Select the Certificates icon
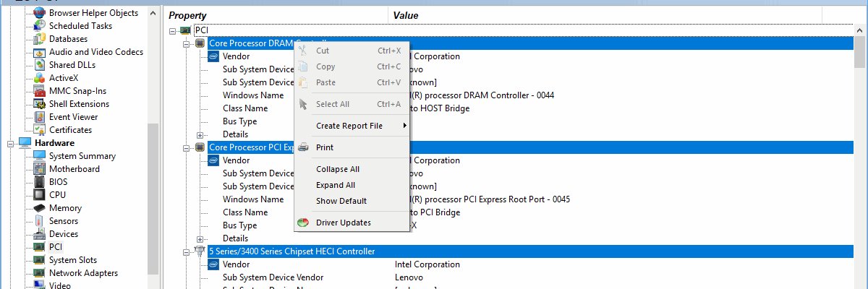The image size is (868, 289). tap(39, 130)
